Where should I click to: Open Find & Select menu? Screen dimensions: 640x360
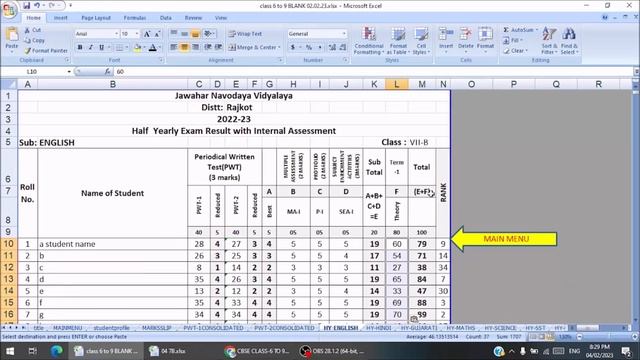coord(569,41)
